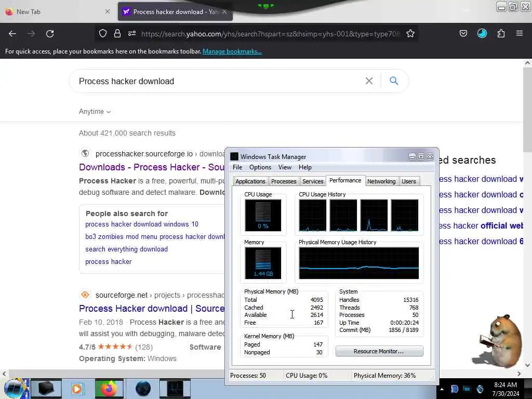Switch to the Applications tab
Viewport: 532px width, 399px height.
pos(250,181)
